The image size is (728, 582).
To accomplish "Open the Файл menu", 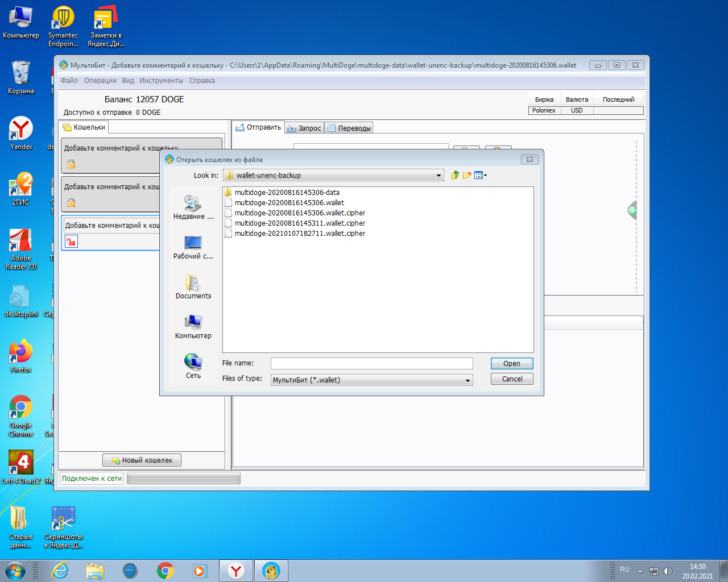I will 69,81.
